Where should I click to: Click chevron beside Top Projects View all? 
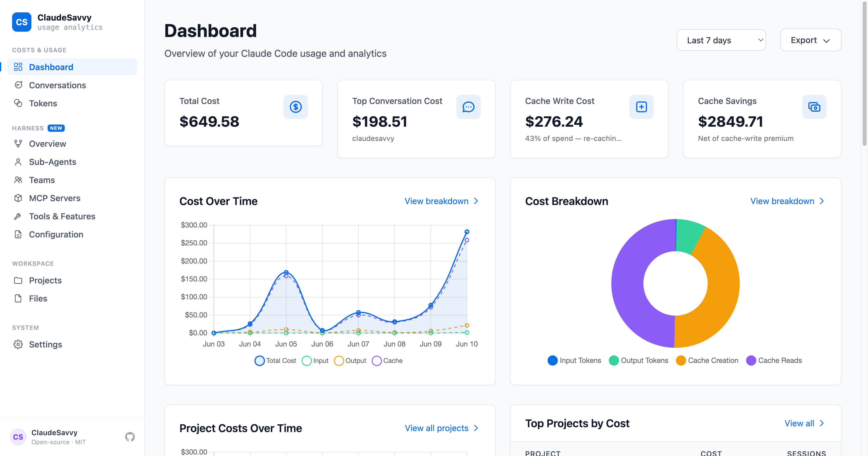[x=822, y=423]
